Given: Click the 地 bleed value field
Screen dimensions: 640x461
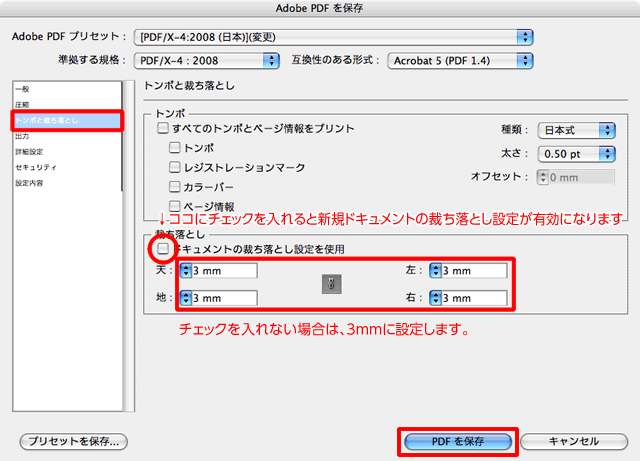Looking at the screenshot, I should point(224,298).
